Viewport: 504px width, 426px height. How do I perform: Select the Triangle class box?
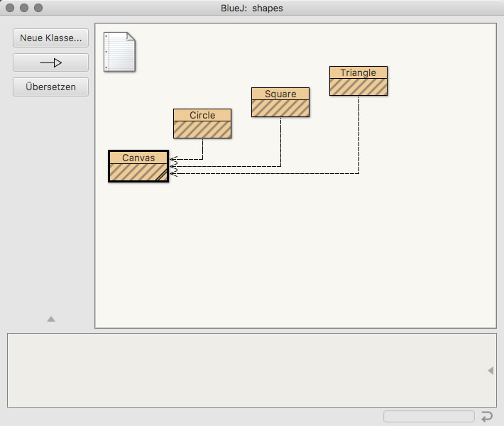358,81
